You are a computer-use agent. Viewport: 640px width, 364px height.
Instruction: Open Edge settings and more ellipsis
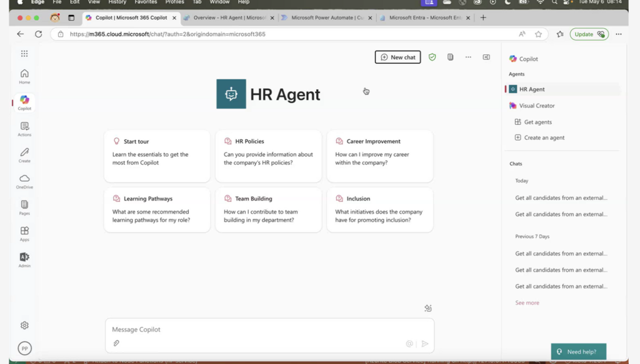[x=619, y=34]
